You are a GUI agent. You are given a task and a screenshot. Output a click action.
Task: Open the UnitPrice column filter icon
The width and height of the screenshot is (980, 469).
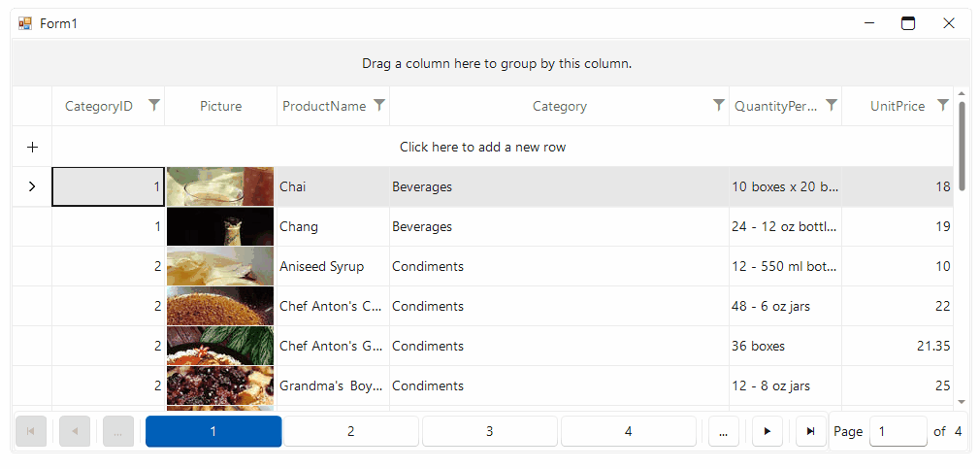tap(943, 105)
